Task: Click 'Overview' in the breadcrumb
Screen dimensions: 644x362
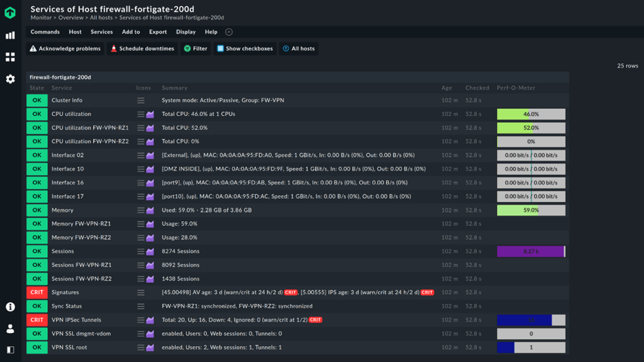Action: coord(70,18)
